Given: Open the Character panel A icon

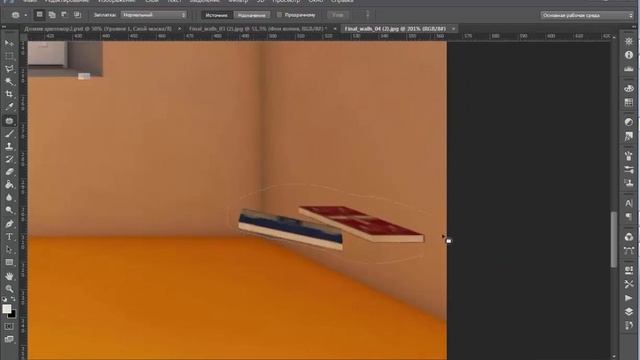Looking at the screenshot, I should pyautogui.click(x=629, y=203).
